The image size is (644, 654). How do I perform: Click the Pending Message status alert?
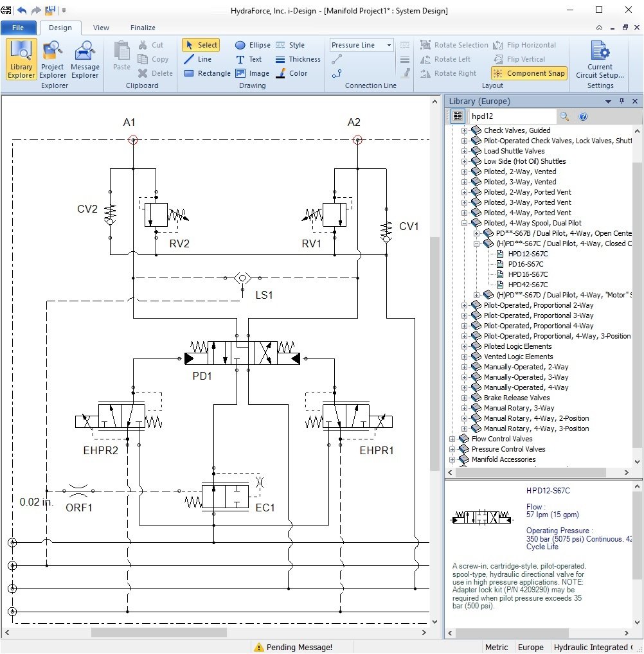pyautogui.click(x=293, y=647)
